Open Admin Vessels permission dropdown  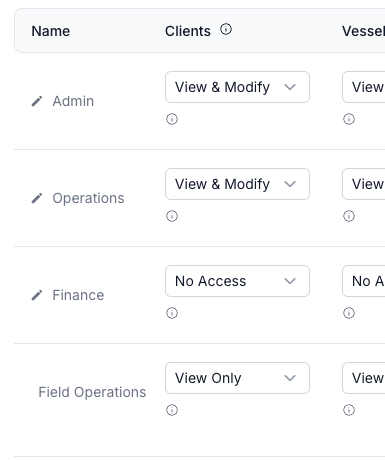click(364, 87)
